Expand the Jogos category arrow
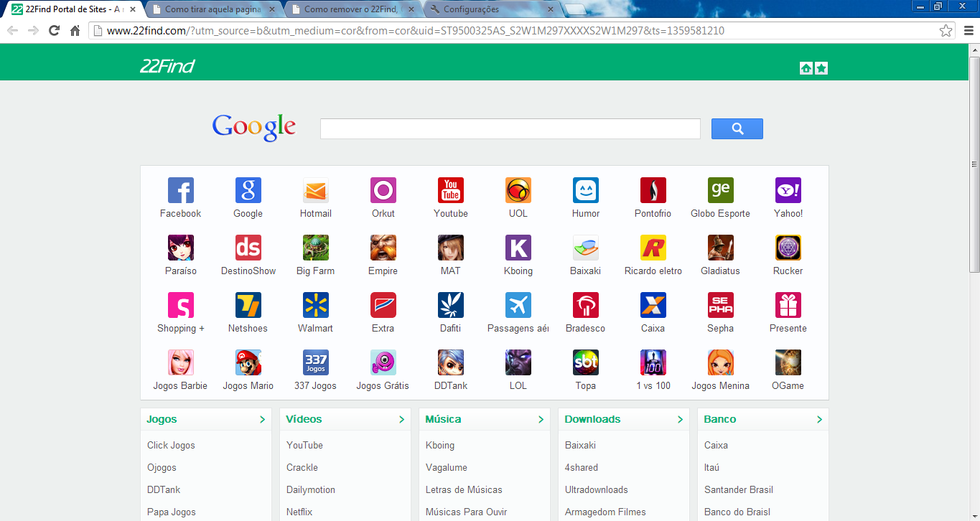 click(x=262, y=420)
